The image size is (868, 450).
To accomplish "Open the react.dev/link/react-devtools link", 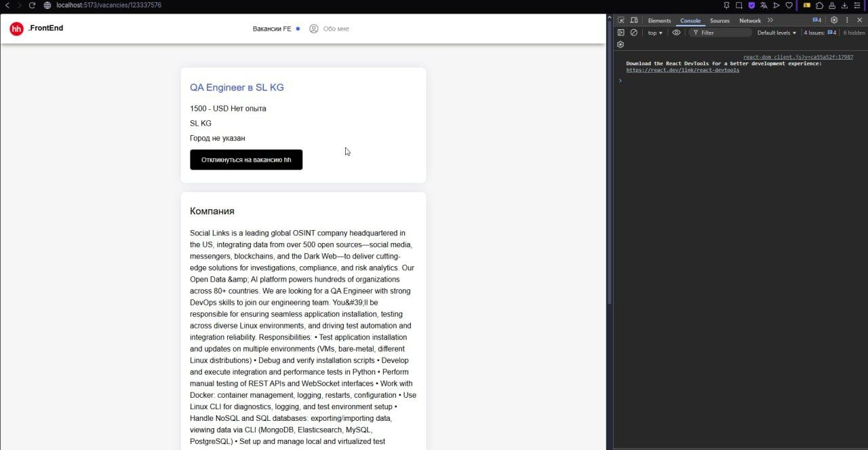I will pos(682,70).
